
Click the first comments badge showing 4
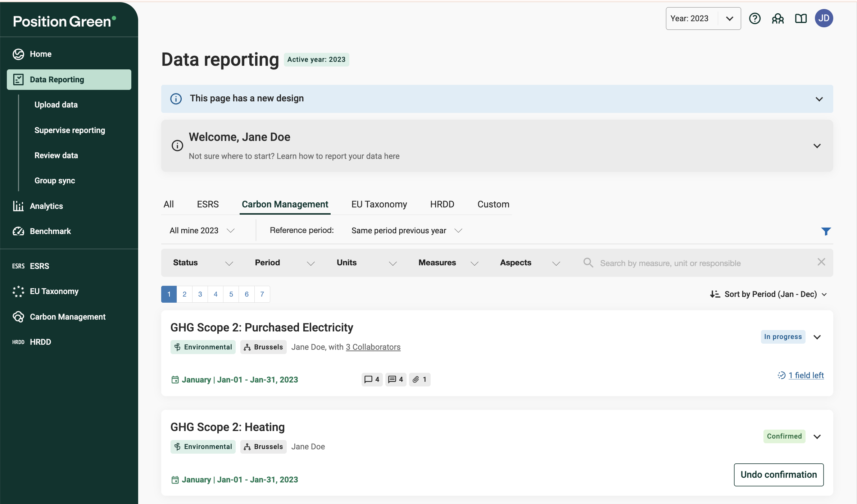(x=372, y=379)
